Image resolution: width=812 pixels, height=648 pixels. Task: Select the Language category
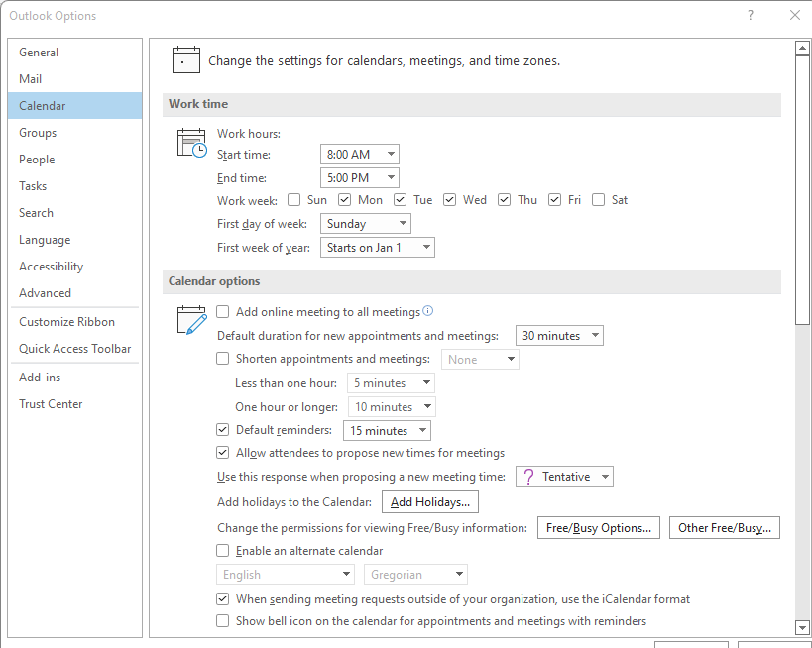pos(75,239)
